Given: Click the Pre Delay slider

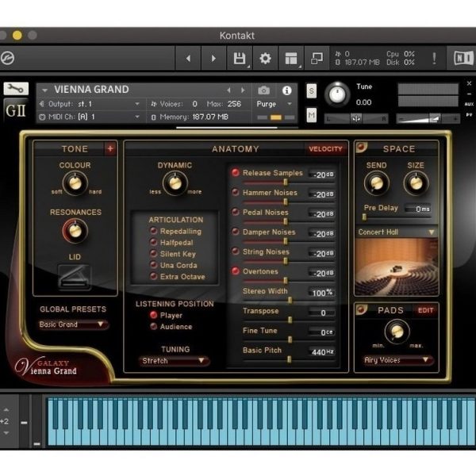Looking at the screenshot, I should click(397, 217).
